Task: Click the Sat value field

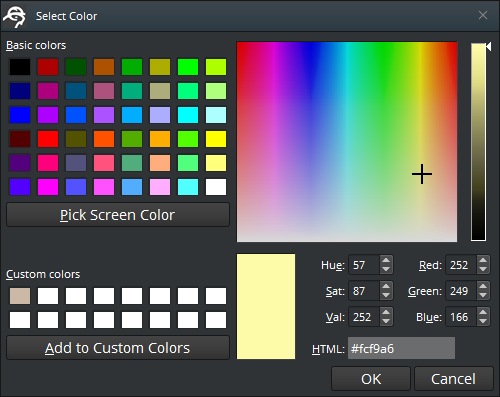Action: pyautogui.click(x=364, y=291)
